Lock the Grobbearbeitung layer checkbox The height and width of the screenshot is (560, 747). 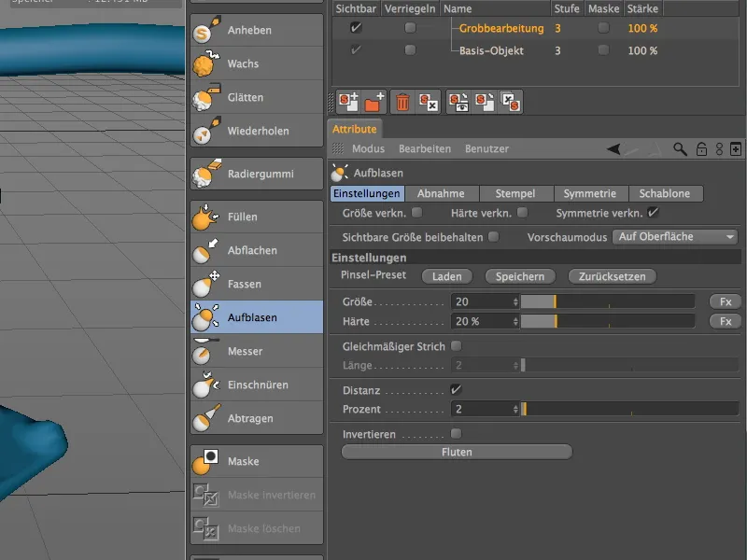coord(410,28)
